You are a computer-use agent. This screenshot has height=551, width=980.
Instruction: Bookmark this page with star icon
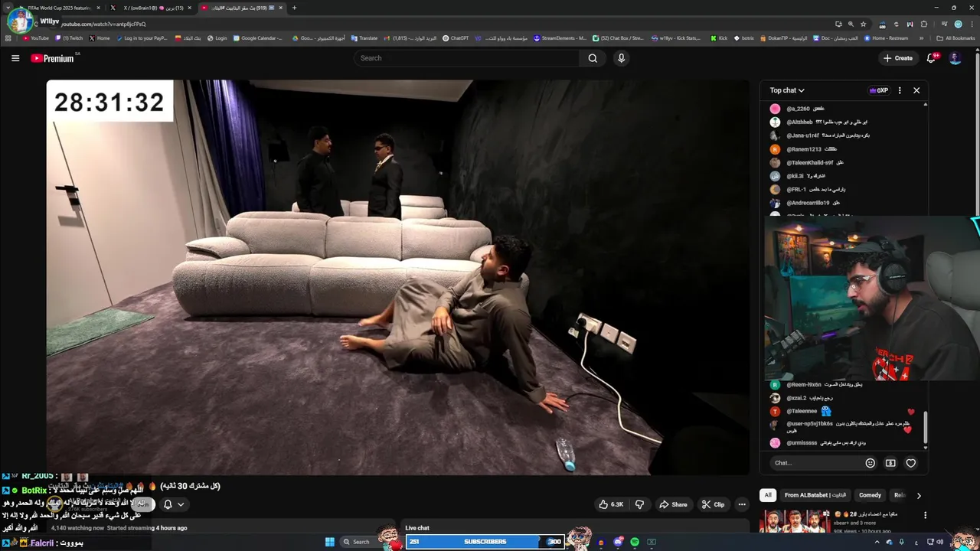tap(864, 24)
